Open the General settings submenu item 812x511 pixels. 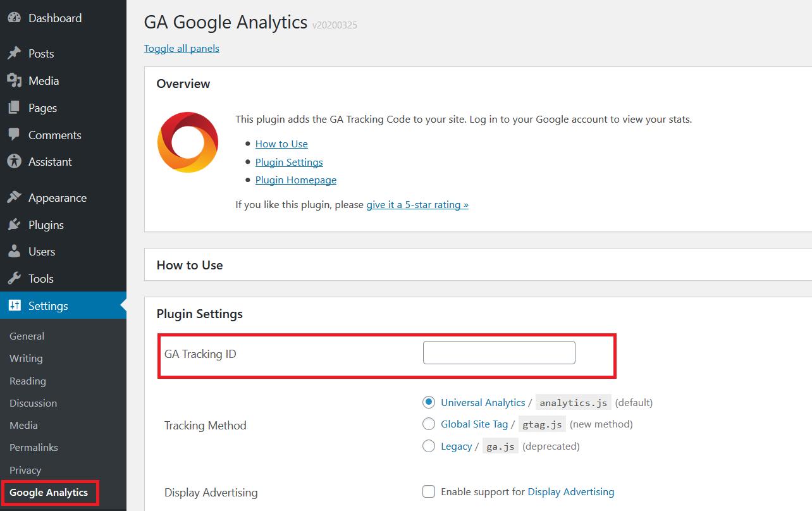[x=27, y=336]
